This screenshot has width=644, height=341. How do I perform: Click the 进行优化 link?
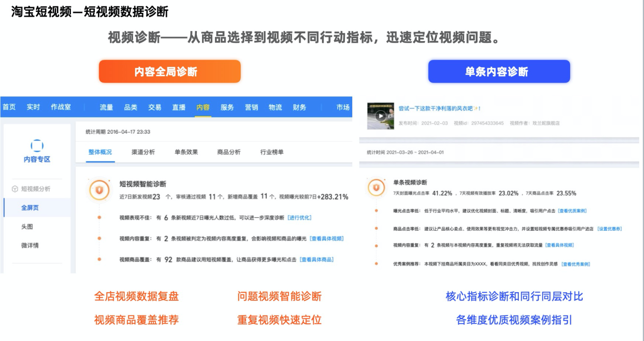299,218
